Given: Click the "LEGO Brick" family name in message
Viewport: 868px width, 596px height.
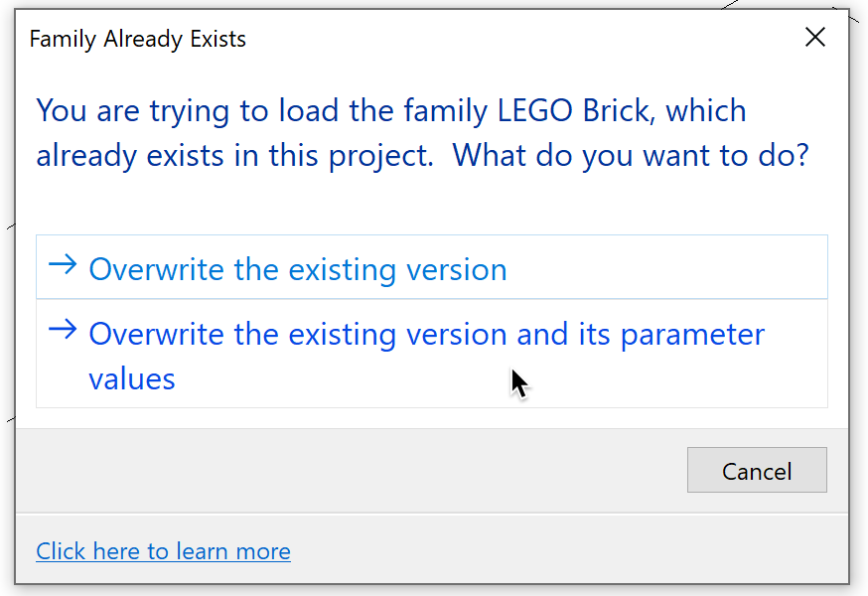Looking at the screenshot, I should pyautogui.click(x=571, y=110).
